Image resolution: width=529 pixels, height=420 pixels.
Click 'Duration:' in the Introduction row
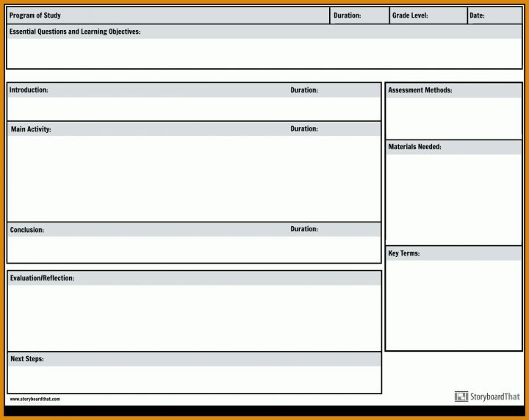pos(304,90)
